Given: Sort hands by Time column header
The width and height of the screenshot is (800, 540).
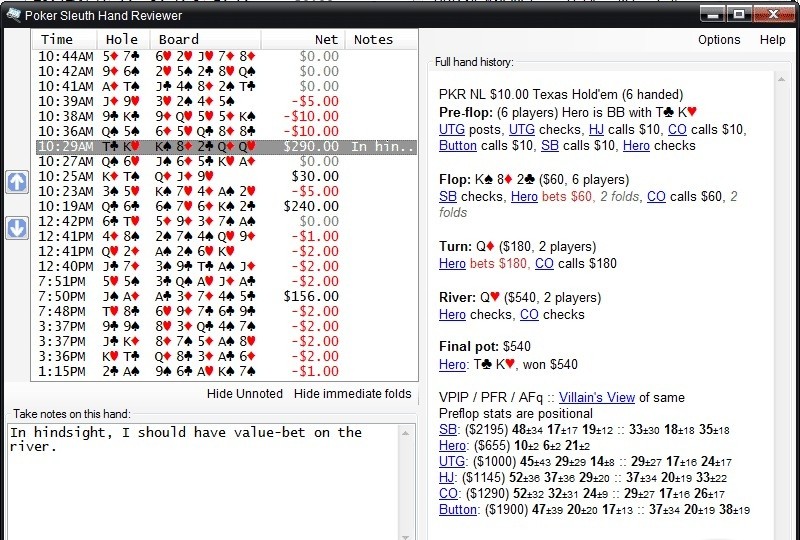Looking at the screenshot, I should pyautogui.click(x=57, y=39).
